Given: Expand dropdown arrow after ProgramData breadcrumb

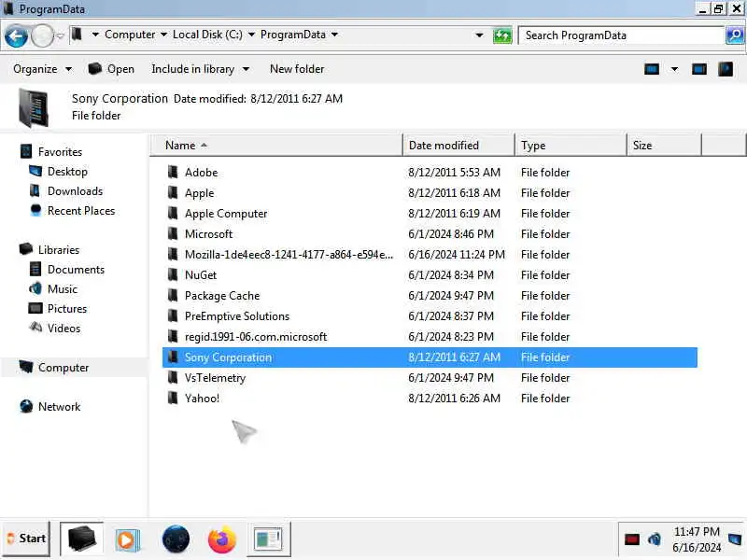Looking at the screenshot, I should coord(334,35).
